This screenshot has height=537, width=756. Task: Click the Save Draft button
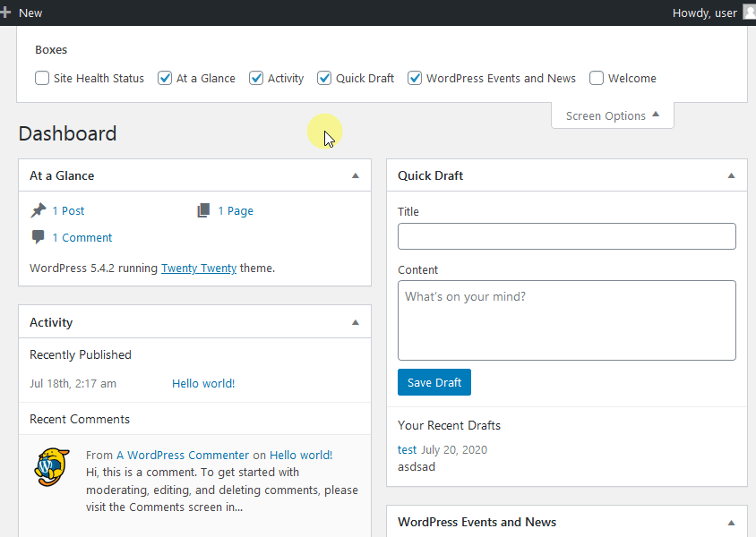pos(434,382)
